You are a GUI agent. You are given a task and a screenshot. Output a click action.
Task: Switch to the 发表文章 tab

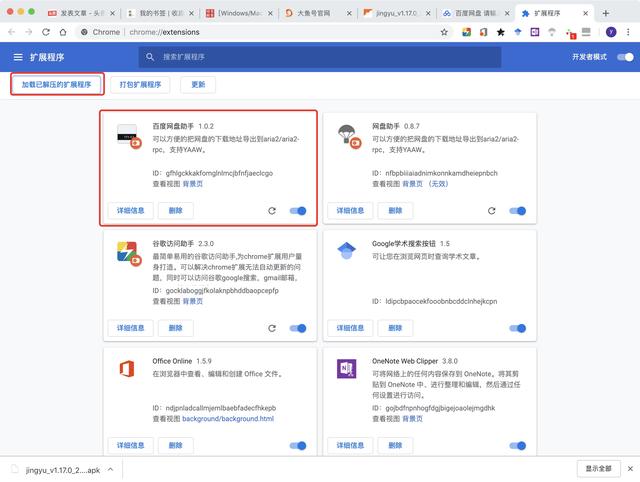coord(80,13)
